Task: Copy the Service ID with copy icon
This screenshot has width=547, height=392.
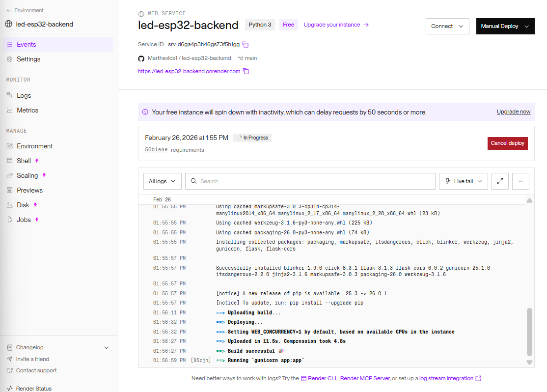Action: point(246,45)
